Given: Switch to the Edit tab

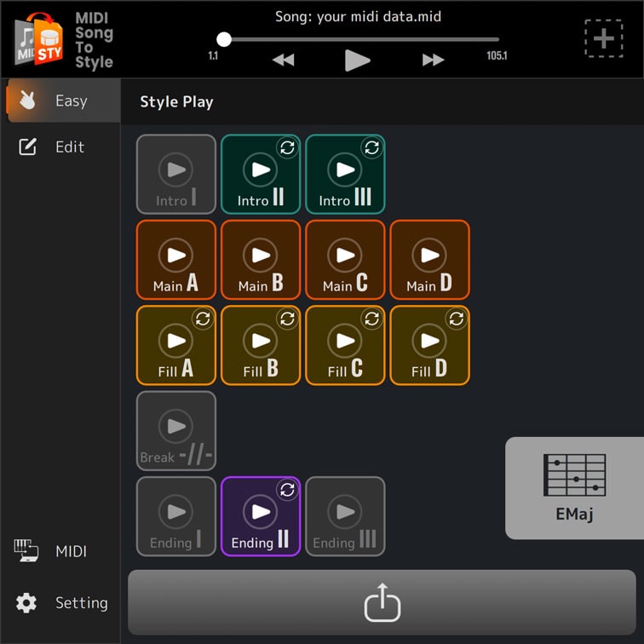Looking at the screenshot, I should point(60,147).
